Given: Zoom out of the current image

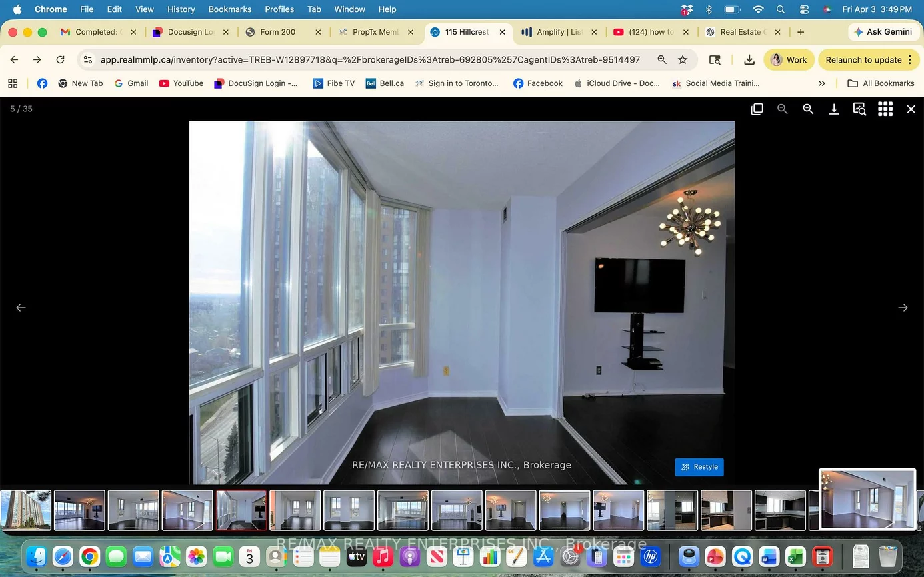Looking at the screenshot, I should pyautogui.click(x=782, y=109).
